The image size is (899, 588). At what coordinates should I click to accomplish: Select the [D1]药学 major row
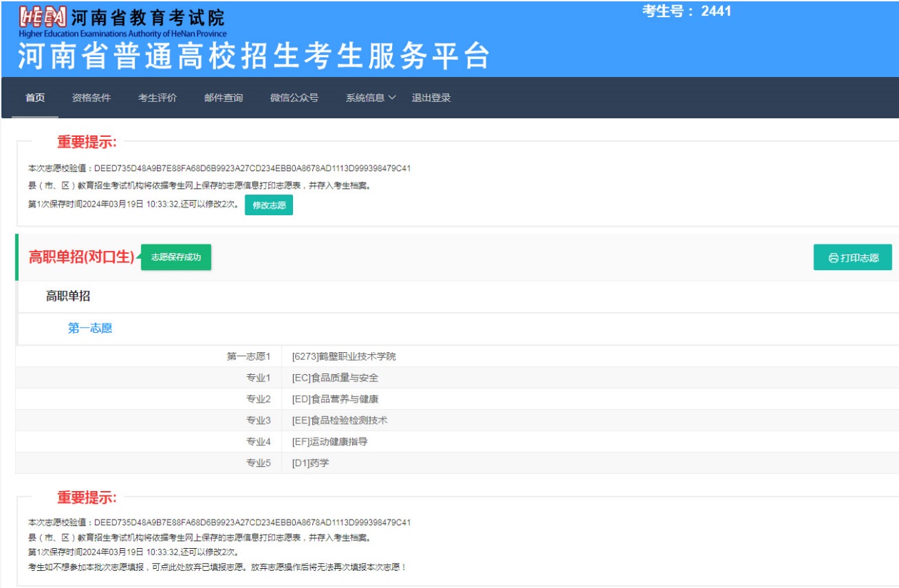click(310, 463)
